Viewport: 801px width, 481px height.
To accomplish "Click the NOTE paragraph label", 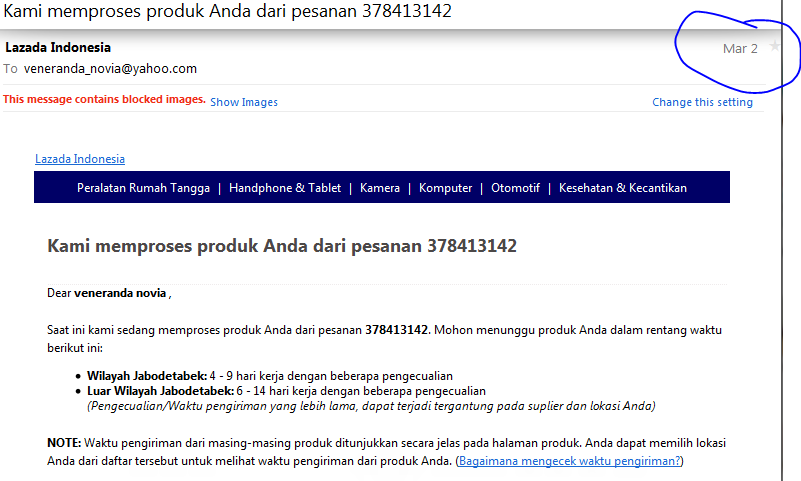I will 64,443.
